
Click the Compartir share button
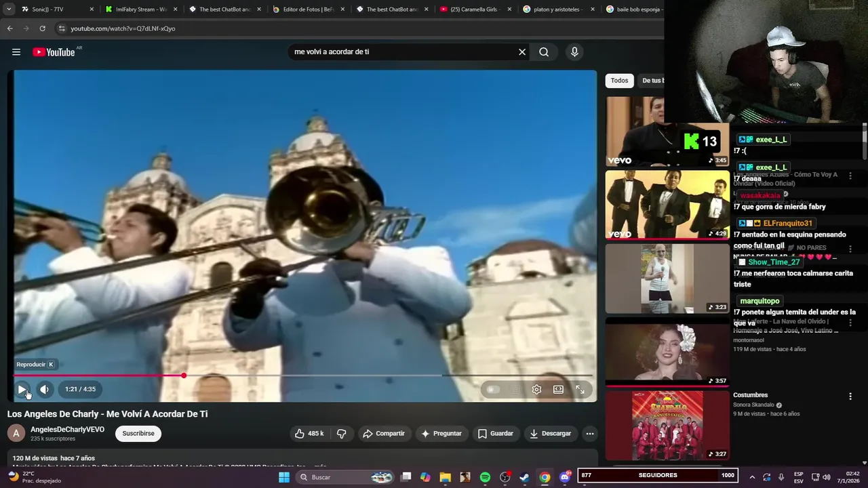[383, 434]
